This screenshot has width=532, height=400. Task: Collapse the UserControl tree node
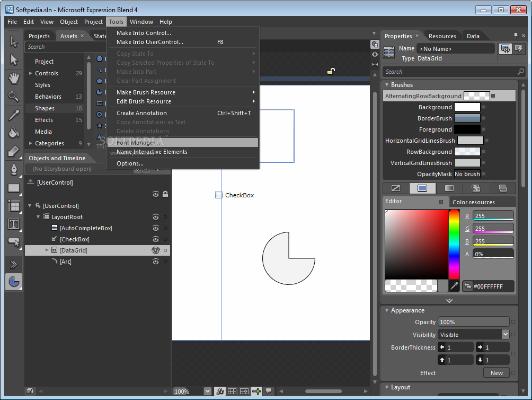pyautogui.click(x=30, y=205)
